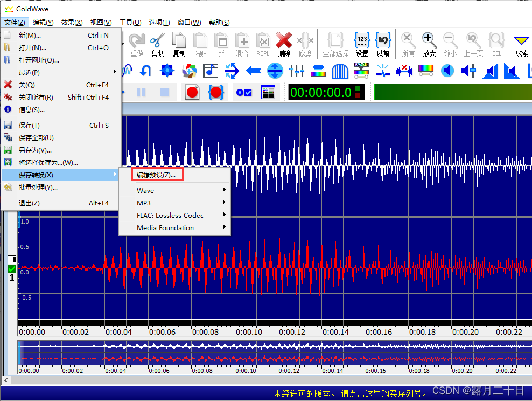The height and width of the screenshot is (401, 532).
Task: Click the Delete (删除) red X icon
Action: (284, 45)
